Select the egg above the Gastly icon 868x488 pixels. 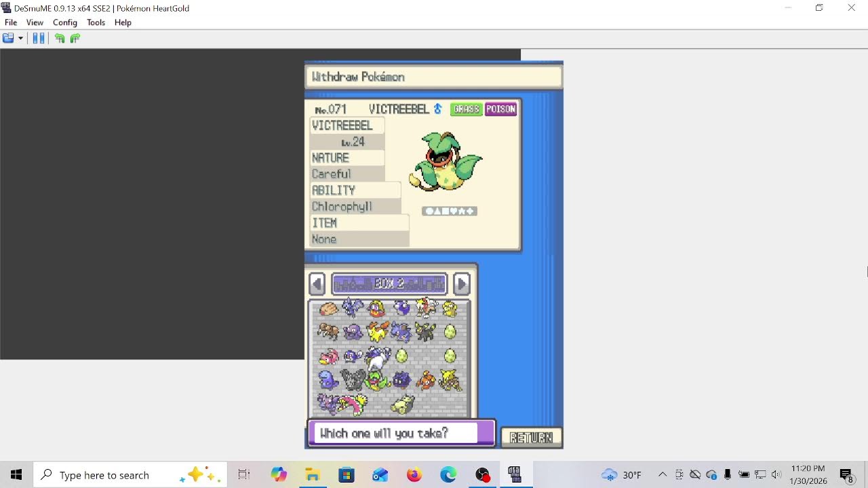click(401, 356)
